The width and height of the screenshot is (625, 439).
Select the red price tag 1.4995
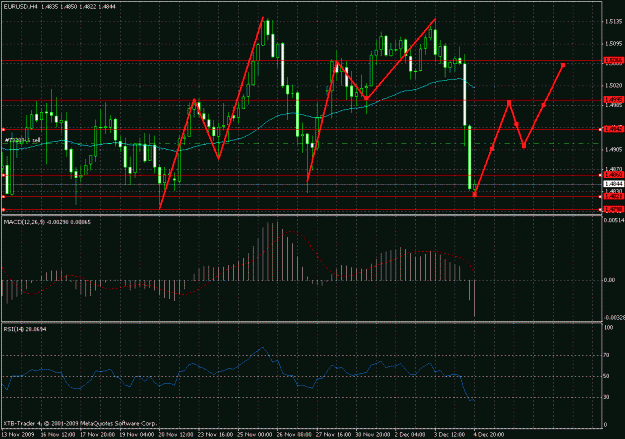(613, 100)
